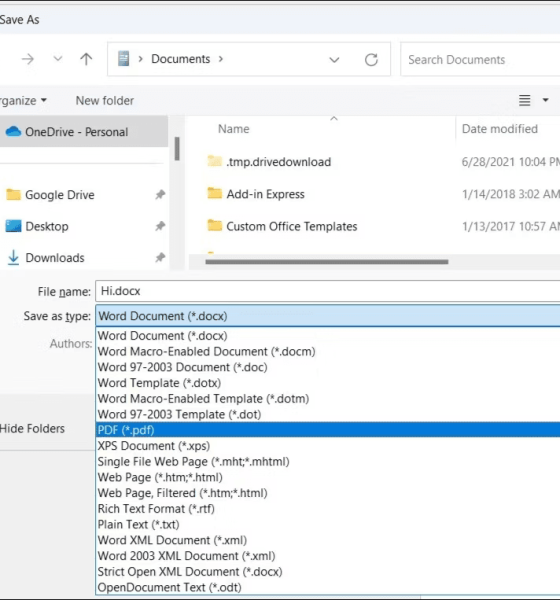The height and width of the screenshot is (600, 560).
Task: Select Plain Text (*.txt)
Action: click(328, 524)
